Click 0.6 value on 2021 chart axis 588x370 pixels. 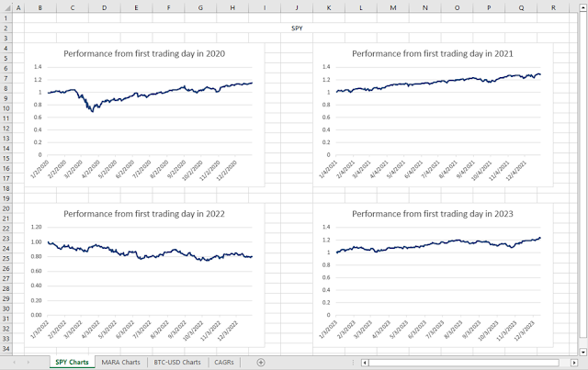click(x=326, y=118)
